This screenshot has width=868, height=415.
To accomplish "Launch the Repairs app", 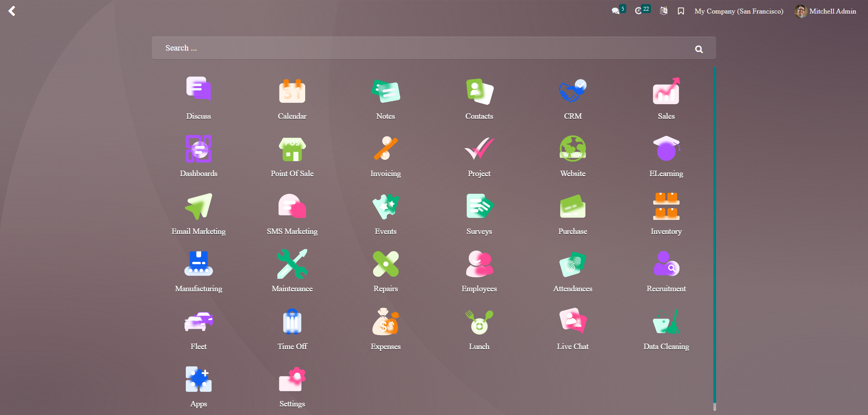I will pos(386,270).
